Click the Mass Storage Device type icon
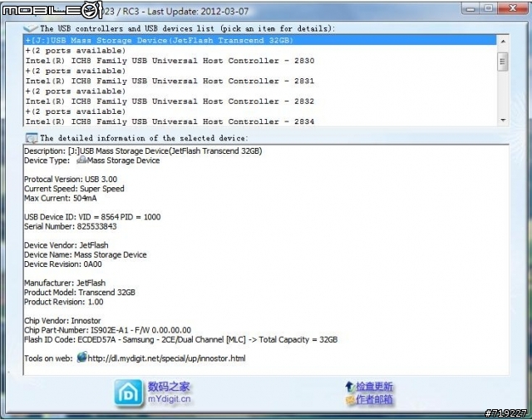Image resolution: width=532 pixels, height=420 pixels. (81, 160)
